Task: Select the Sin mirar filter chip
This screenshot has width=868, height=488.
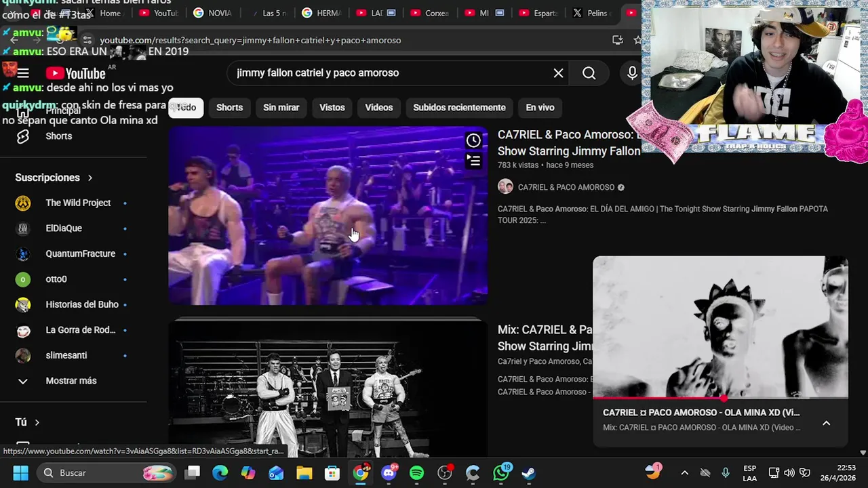Action: pos(281,107)
